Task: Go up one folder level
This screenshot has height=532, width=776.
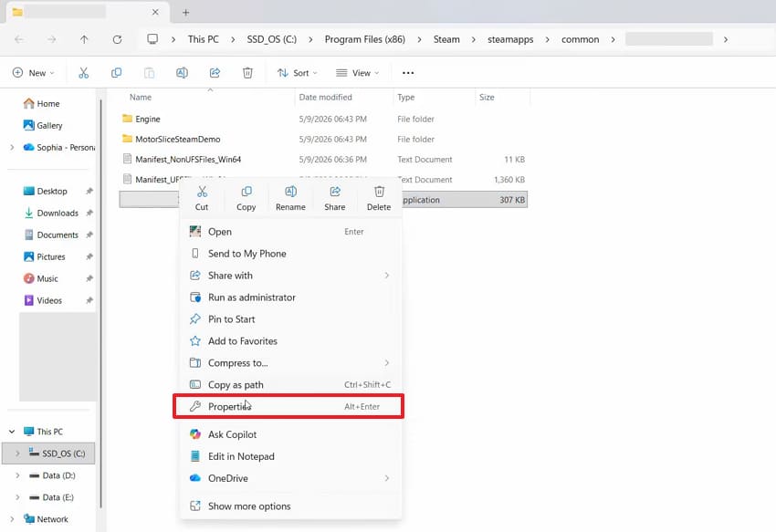Action: point(84,39)
